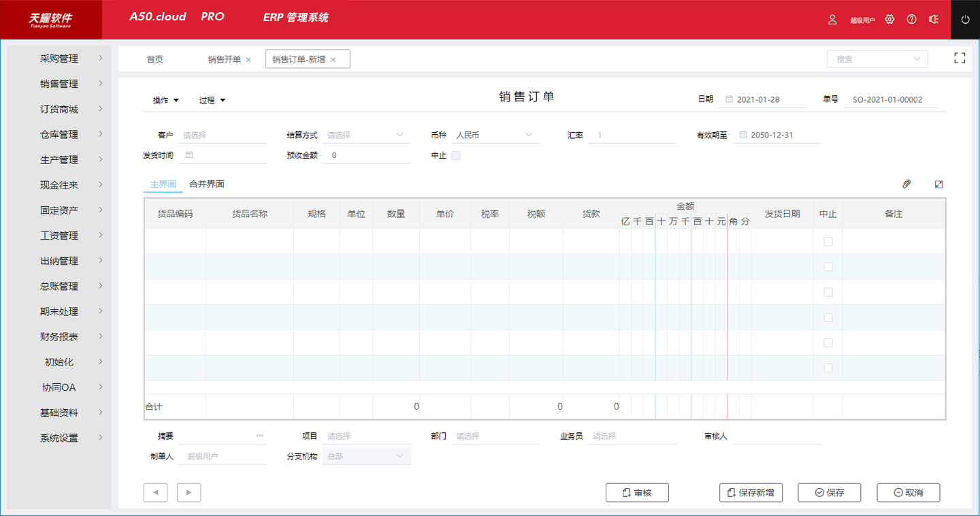Click the paperclip attachment icon
980x516 pixels.
pos(906,184)
